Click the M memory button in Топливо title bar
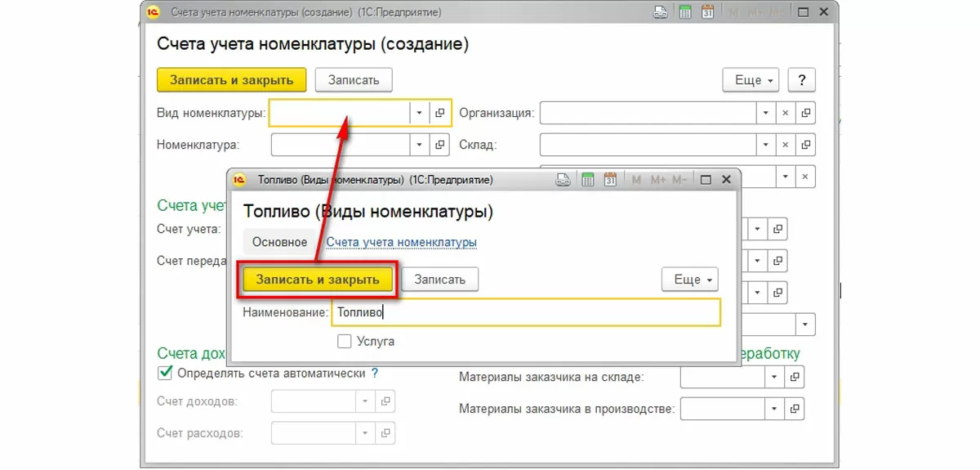The height and width of the screenshot is (470, 980). 636,180
